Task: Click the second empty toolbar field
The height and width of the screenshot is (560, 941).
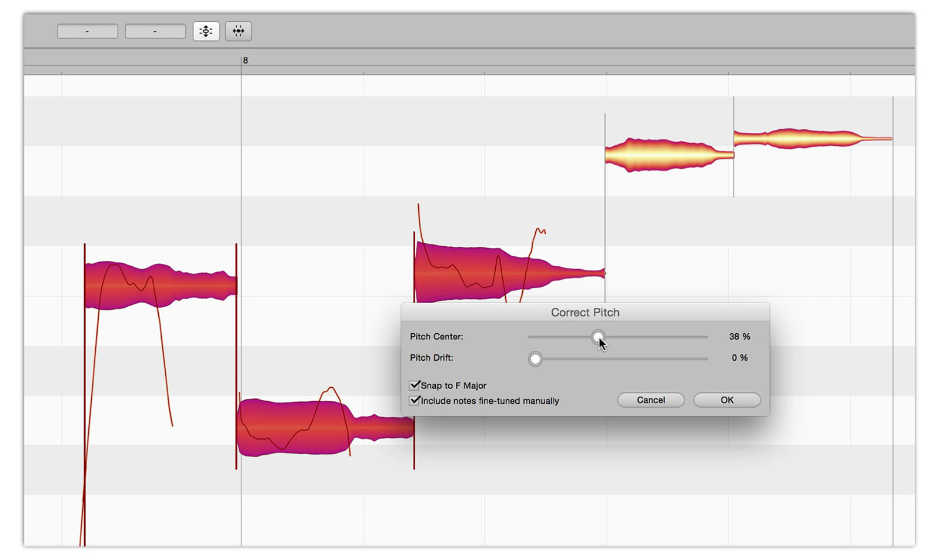Action: (x=155, y=31)
